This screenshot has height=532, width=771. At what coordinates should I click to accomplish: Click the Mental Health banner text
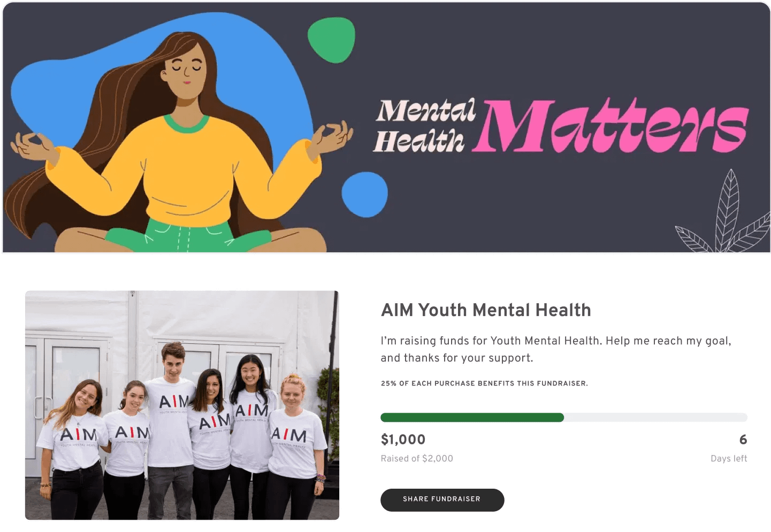(424, 126)
